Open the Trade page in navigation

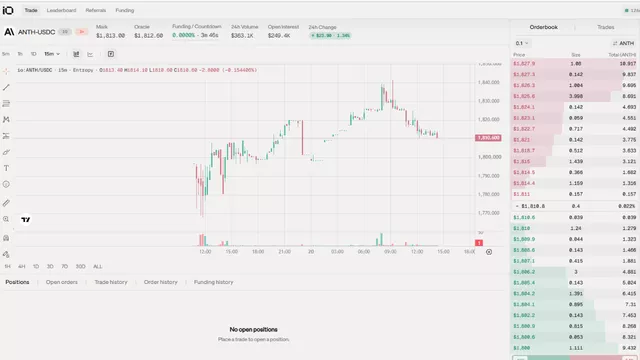tap(31, 10)
